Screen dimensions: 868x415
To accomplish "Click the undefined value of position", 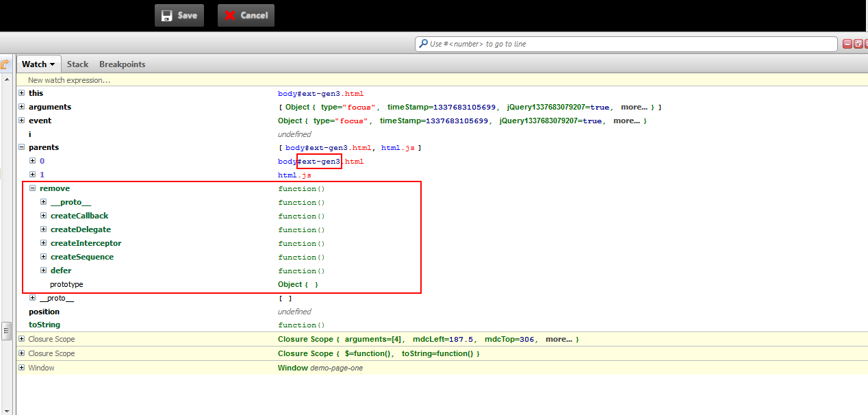I will [x=294, y=312].
